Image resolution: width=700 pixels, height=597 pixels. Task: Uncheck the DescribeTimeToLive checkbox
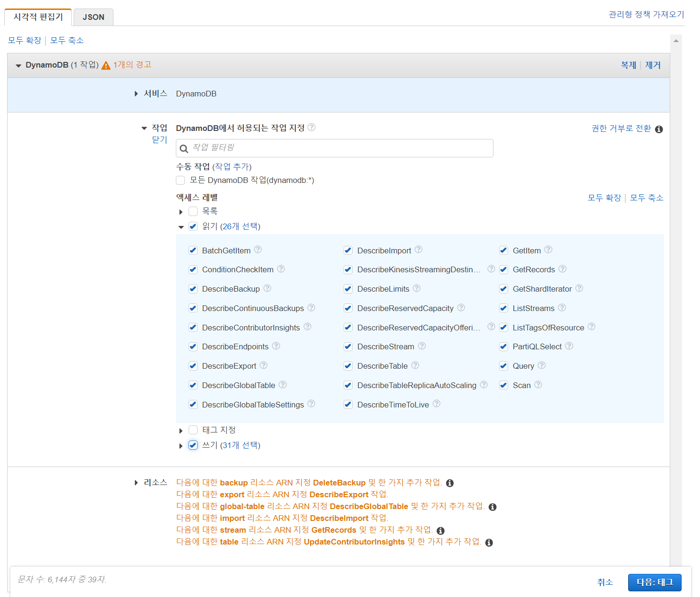tap(348, 405)
